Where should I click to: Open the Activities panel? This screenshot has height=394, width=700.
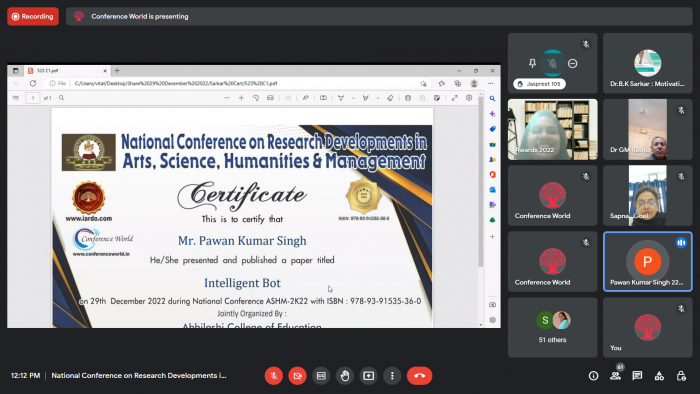click(x=659, y=376)
